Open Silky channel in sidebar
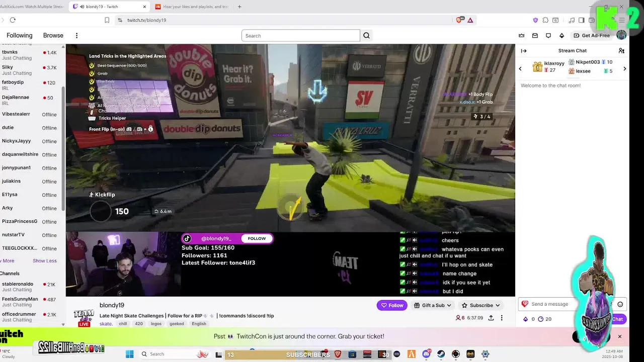This screenshot has width=644, height=362. point(30,70)
